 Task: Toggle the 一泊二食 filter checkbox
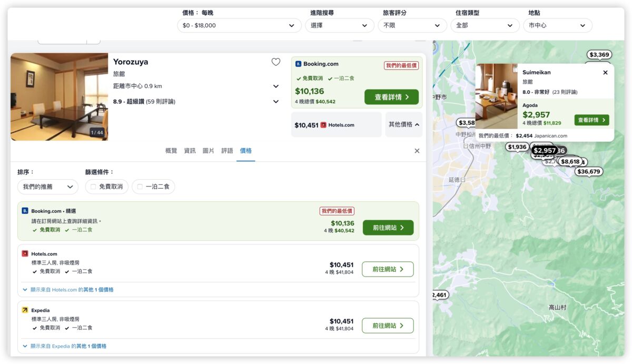click(140, 186)
